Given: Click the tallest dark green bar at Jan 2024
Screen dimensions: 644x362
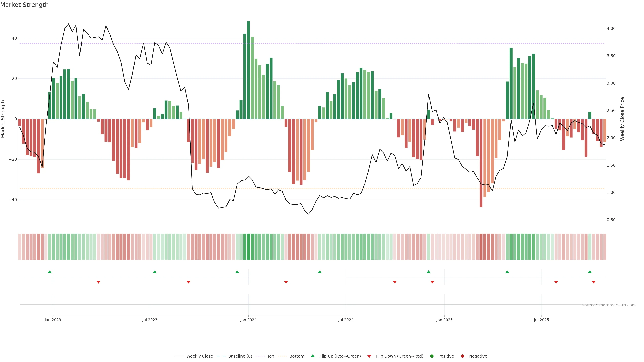Looking at the screenshot, I should [x=249, y=70].
